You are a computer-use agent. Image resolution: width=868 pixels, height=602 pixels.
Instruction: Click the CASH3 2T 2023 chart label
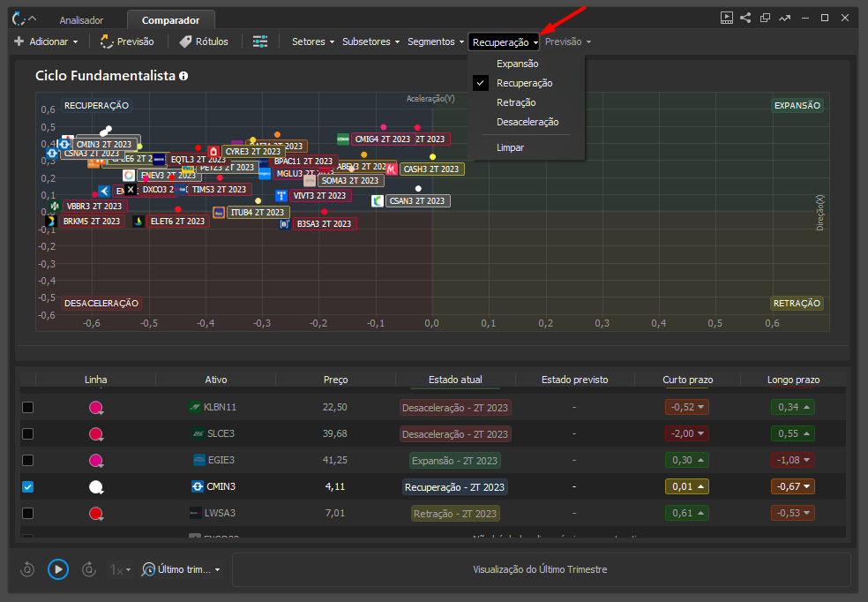coord(430,169)
